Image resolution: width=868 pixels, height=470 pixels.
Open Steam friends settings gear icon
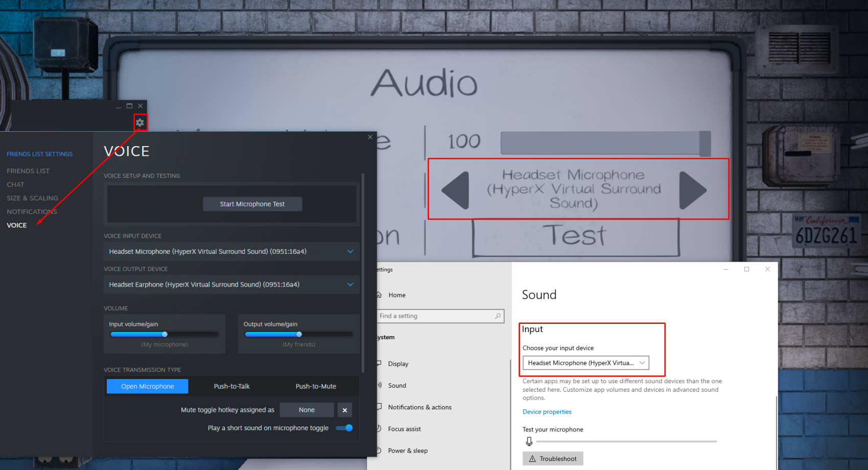140,122
